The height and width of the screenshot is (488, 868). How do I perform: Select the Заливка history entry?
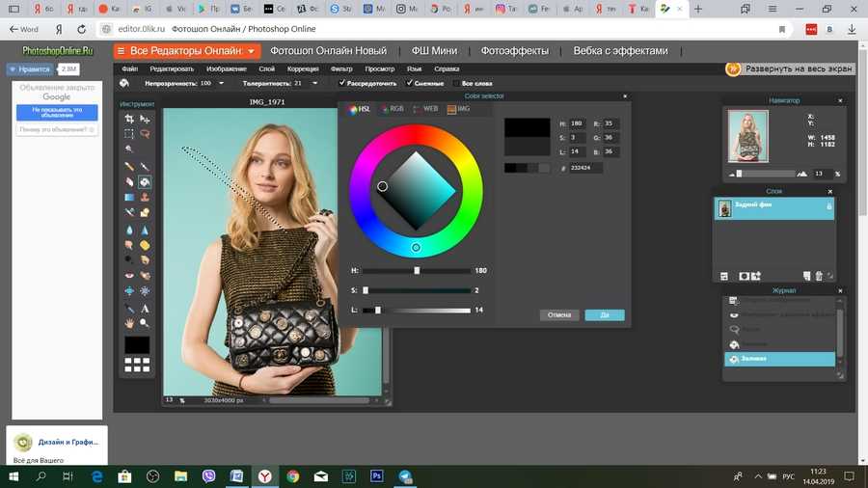tap(779, 359)
